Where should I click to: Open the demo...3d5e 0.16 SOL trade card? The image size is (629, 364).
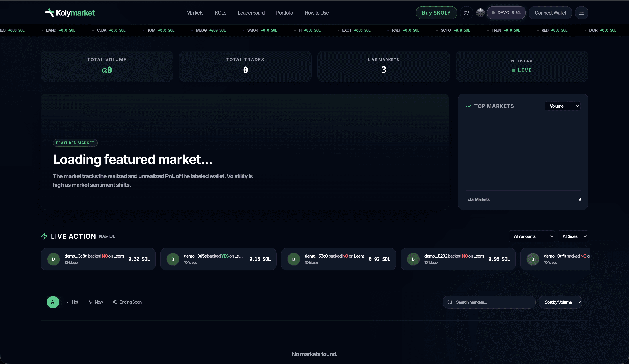click(x=218, y=259)
